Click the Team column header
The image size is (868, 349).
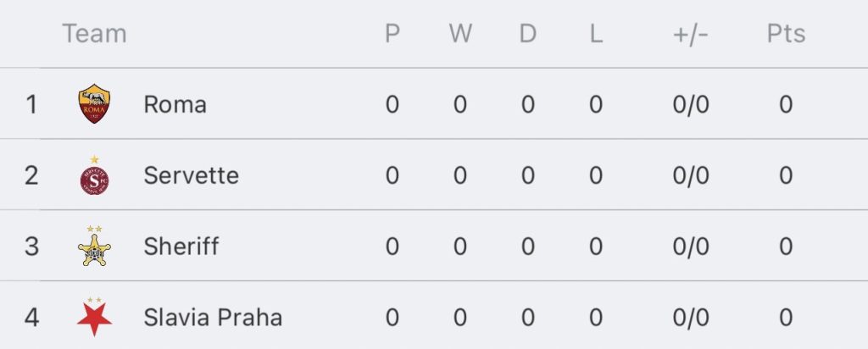94,34
